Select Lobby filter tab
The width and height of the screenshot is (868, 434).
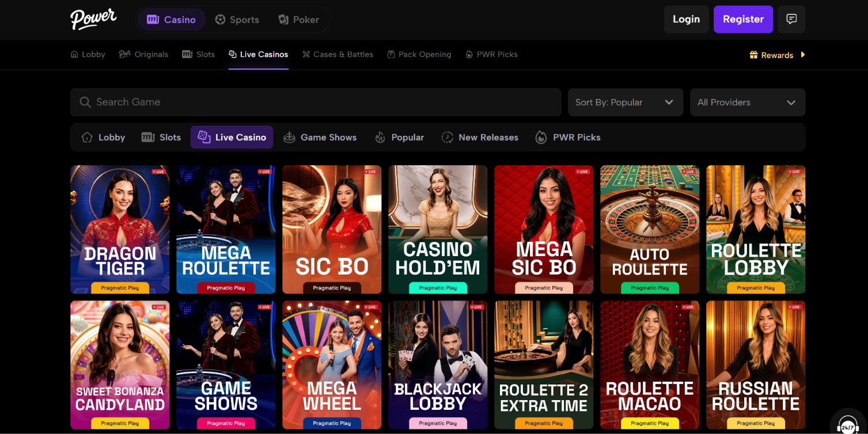(103, 137)
